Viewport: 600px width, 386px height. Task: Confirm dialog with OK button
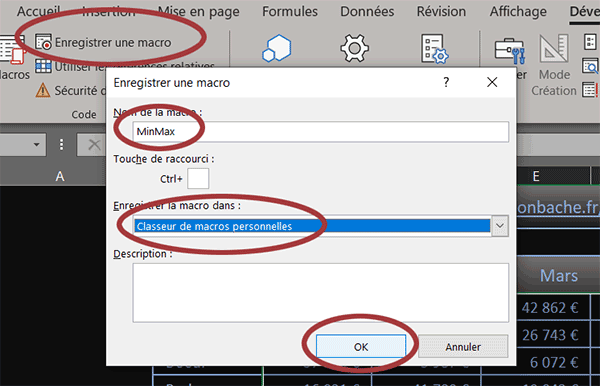pyautogui.click(x=361, y=347)
